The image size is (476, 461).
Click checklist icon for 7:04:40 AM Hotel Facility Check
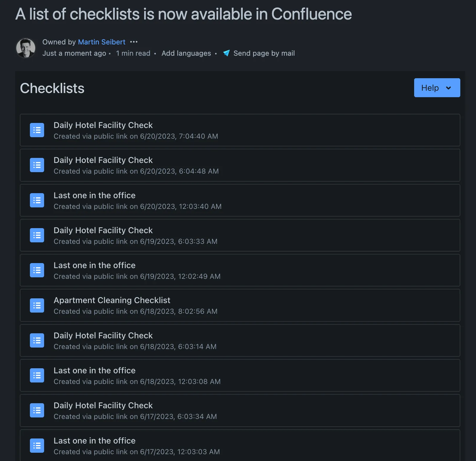(37, 130)
